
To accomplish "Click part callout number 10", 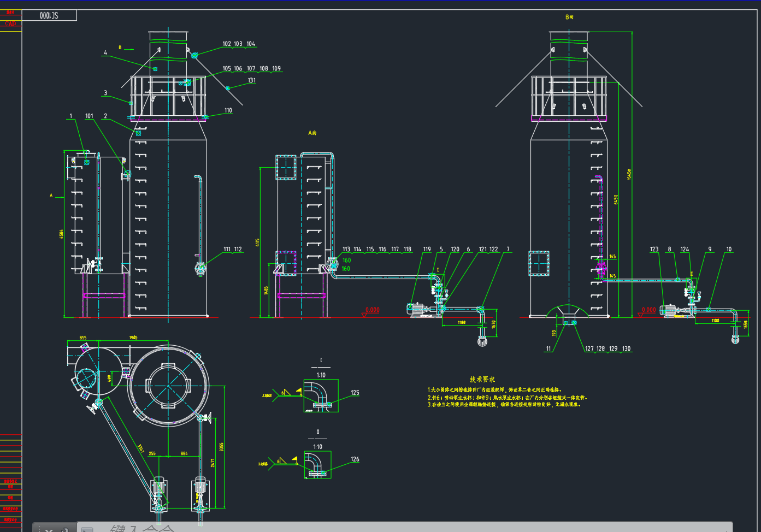I will click(729, 249).
